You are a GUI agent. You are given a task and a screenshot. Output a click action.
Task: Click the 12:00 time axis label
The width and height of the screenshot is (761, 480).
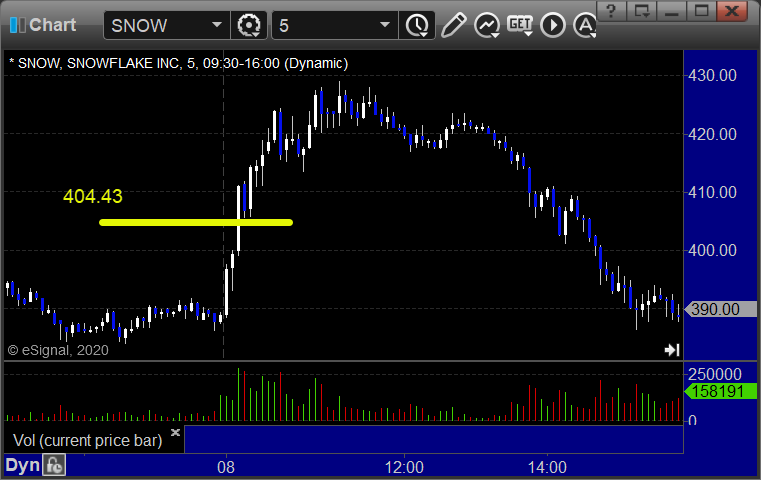click(x=404, y=467)
